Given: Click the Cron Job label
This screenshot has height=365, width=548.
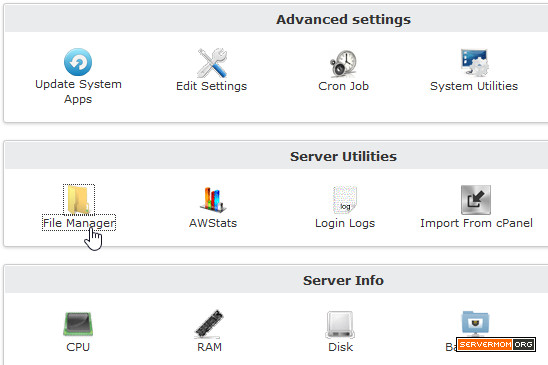Looking at the screenshot, I should pyautogui.click(x=344, y=86).
